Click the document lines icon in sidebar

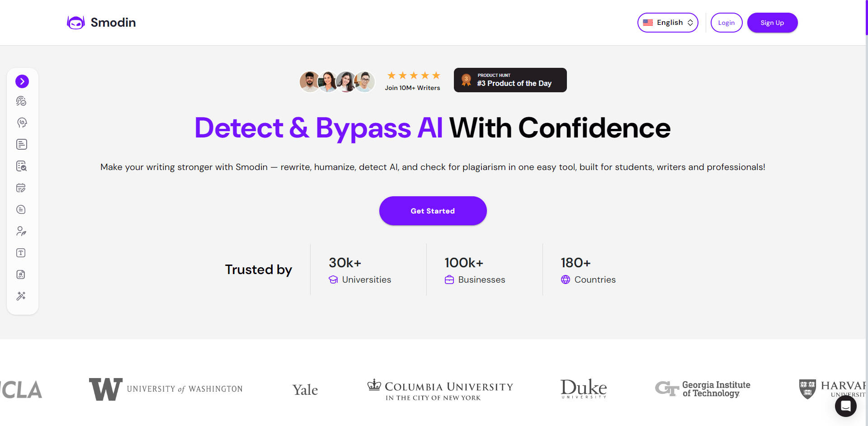[21, 144]
